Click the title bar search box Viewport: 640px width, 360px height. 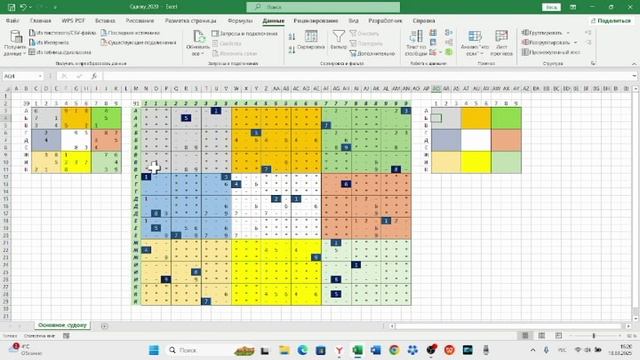pos(323,7)
